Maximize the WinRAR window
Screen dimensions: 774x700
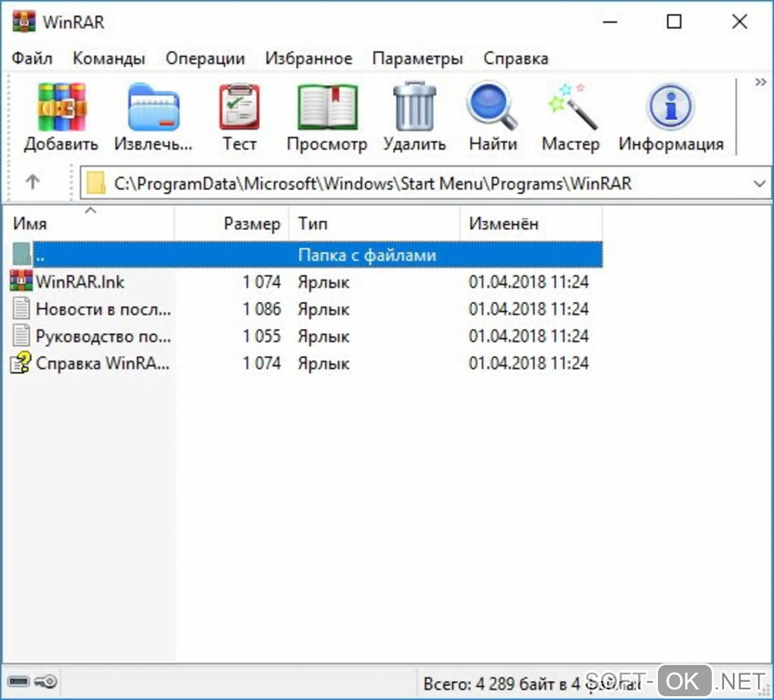click(x=675, y=22)
